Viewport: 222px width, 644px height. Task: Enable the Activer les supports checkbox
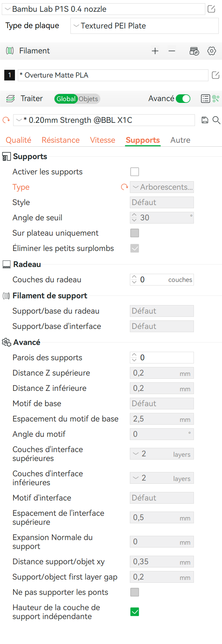(135, 172)
